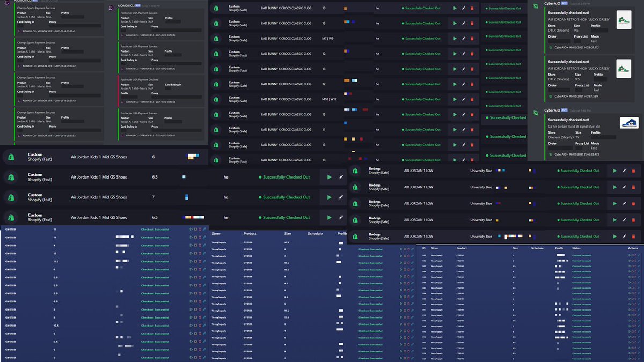Edit the size 12 Shopify (Fast) Crocs task
The height and width of the screenshot is (362, 644).
tap(464, 54)
